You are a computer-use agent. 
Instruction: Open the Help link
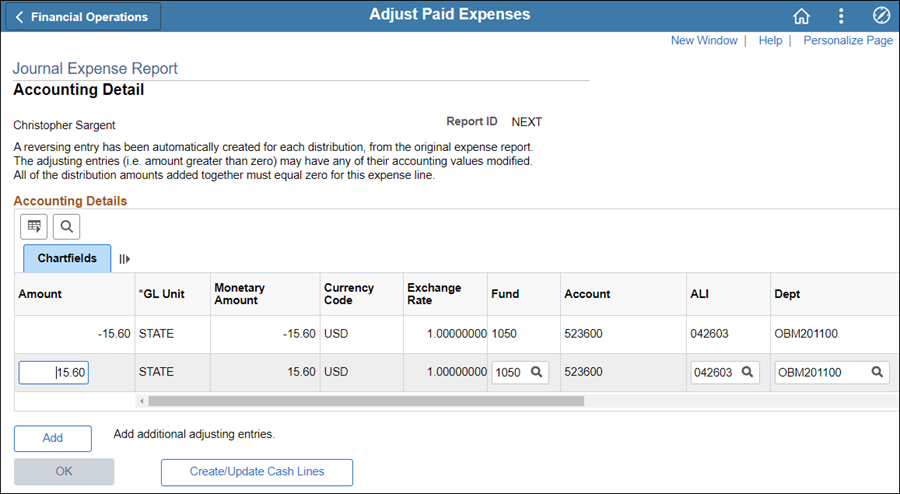(770, 41)
